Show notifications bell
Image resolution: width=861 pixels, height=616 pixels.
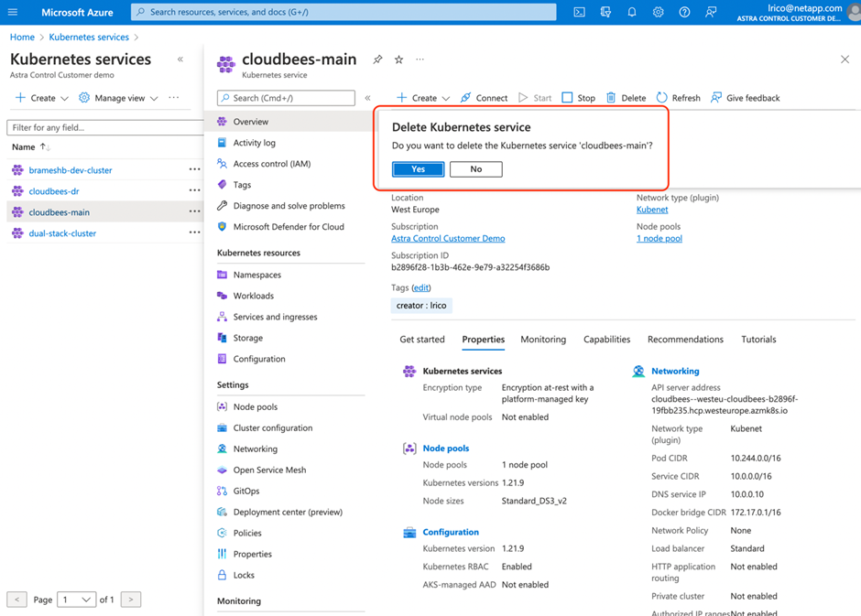[632, 12]
